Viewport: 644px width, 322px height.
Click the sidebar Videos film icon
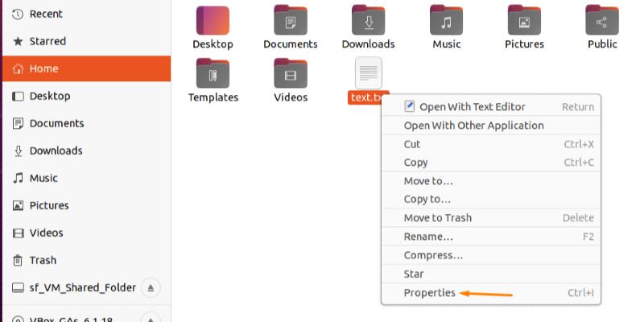click(18, 233)
